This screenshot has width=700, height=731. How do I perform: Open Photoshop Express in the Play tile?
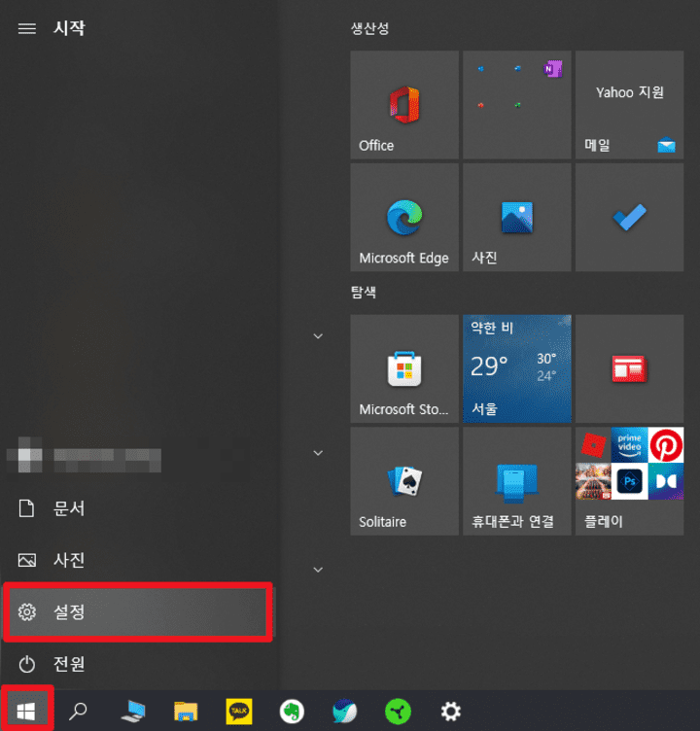(630, 481)
